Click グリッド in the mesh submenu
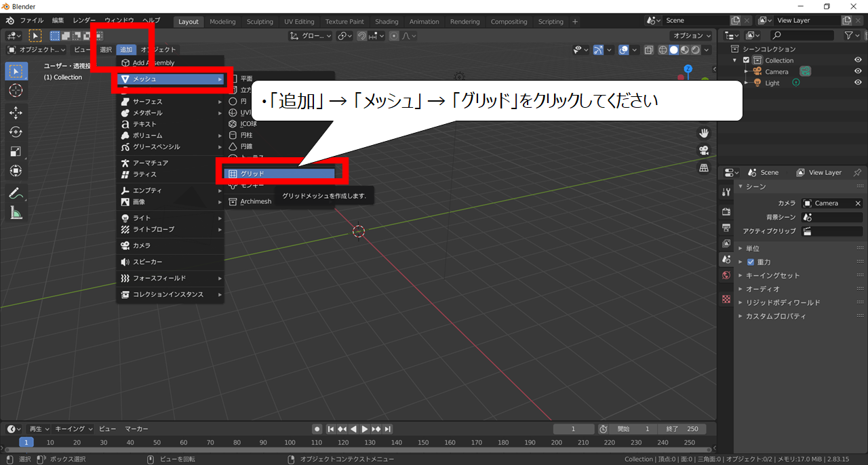The height and width of the screenshot is (465, 868). (x=279, y=174)
